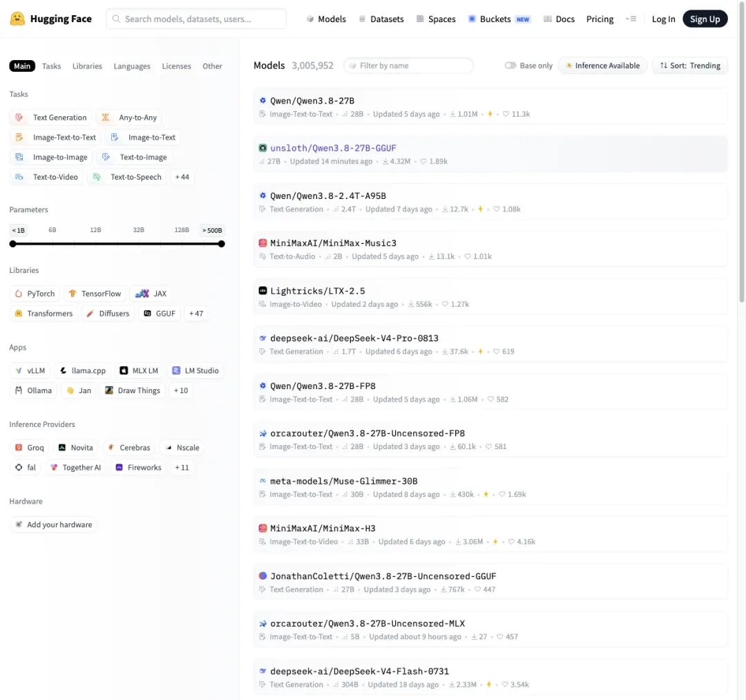This screenshot has height=700, width=746.
Task: Click the Novita provider icon
Action: pos(62,448)
